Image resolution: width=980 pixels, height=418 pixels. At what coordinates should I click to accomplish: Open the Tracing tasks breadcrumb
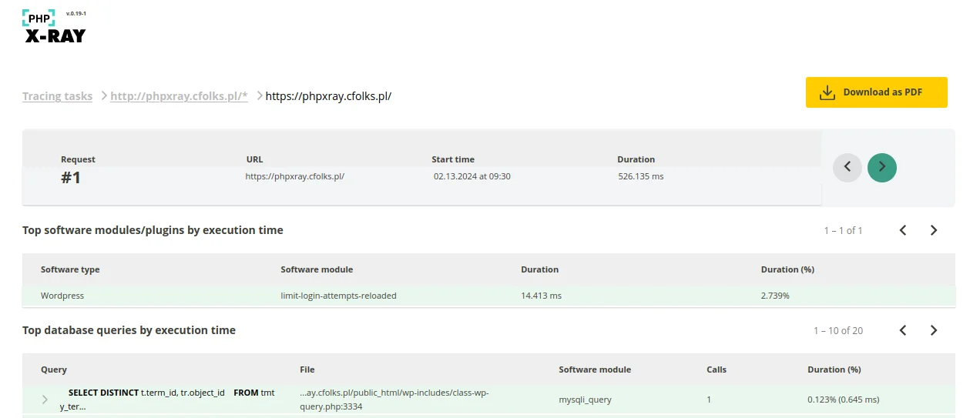tap(57, 96)
